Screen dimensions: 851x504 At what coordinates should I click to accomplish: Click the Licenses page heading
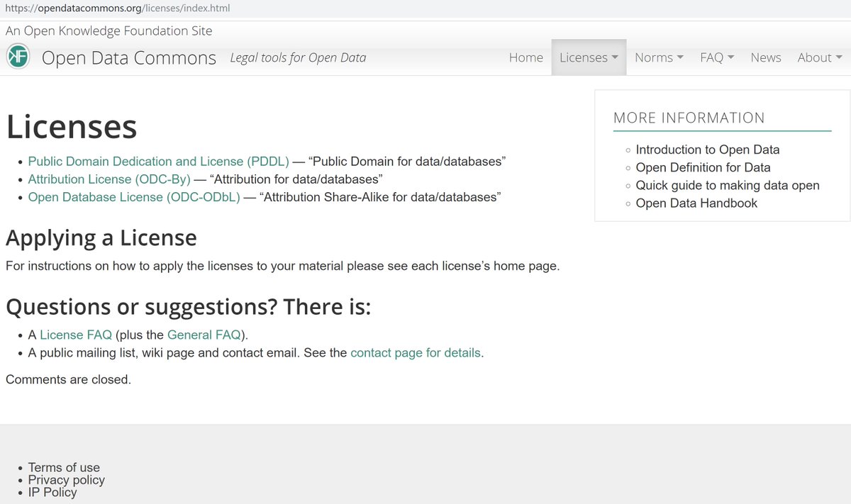pyautogui.click(x=72, y=127)
